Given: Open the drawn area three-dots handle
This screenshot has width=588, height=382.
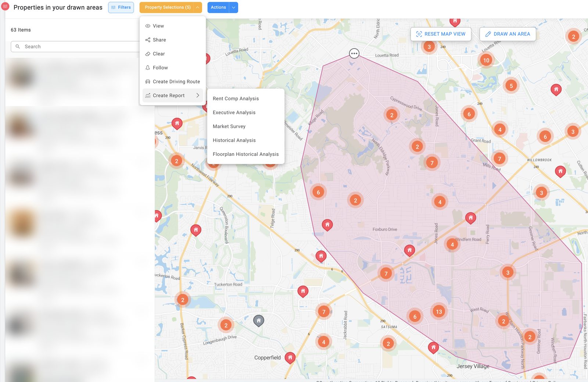Looking at the screenshot, I should (x=354, y=54).
